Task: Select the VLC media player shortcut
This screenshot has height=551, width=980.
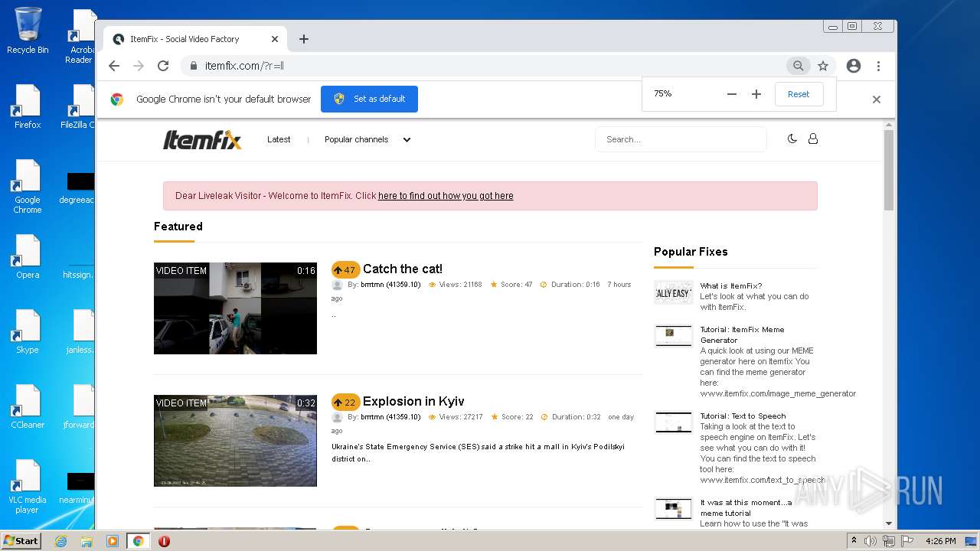Action: tap(27, 487)
